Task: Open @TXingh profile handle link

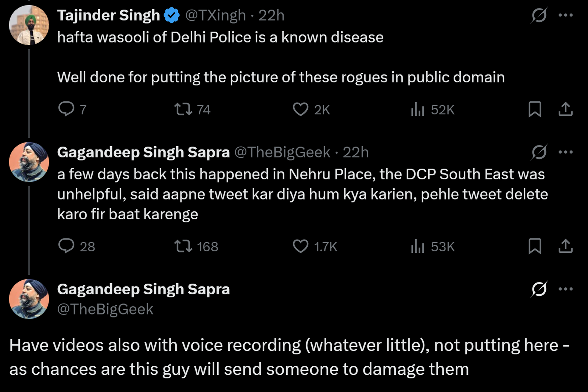Action: click(215, 15)
